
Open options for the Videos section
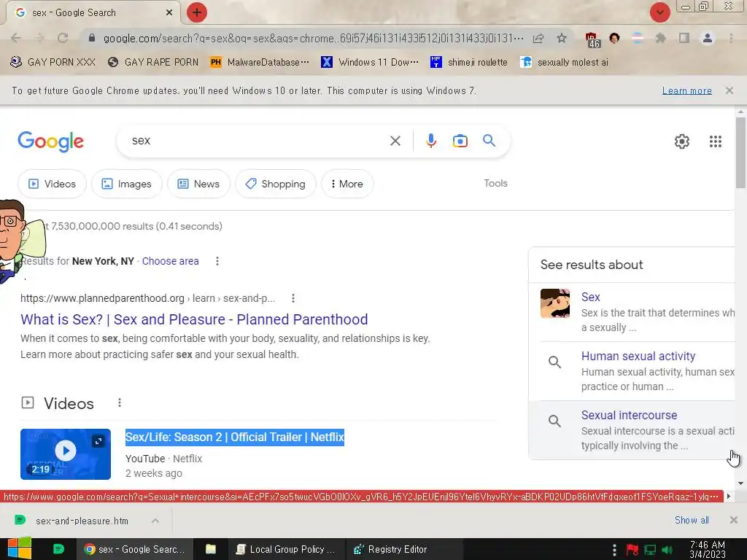coord(120,402)
